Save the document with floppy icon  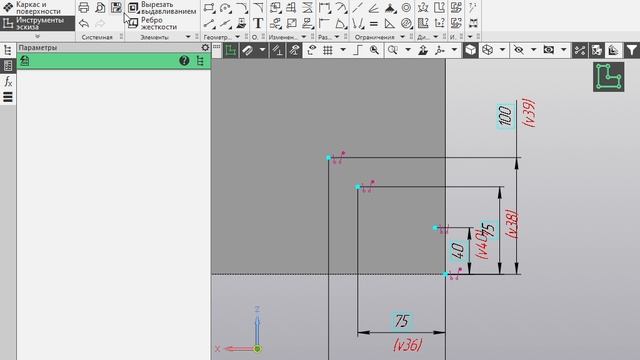coord(116,7)
